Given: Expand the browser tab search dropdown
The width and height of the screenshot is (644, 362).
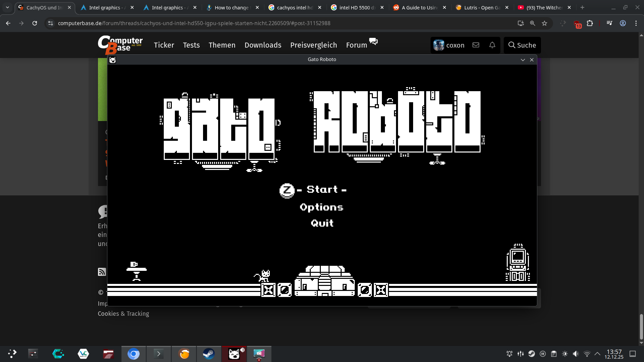Looking at the screenshot, I should click(7, 7).
